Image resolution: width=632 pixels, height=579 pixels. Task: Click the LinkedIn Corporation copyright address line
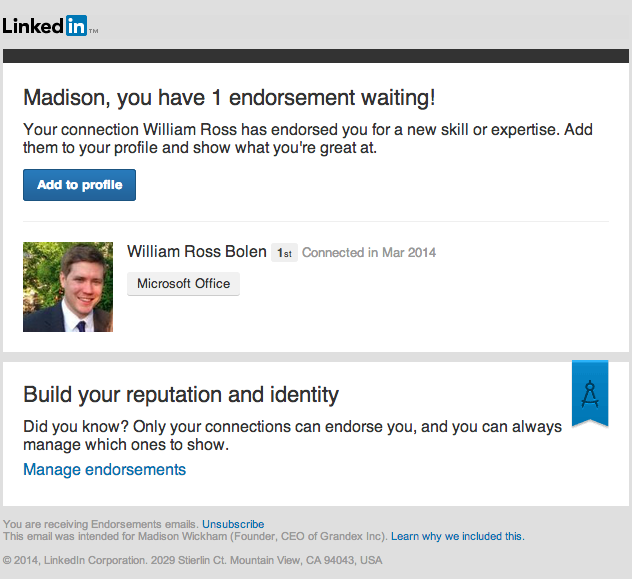click(193, 560)
